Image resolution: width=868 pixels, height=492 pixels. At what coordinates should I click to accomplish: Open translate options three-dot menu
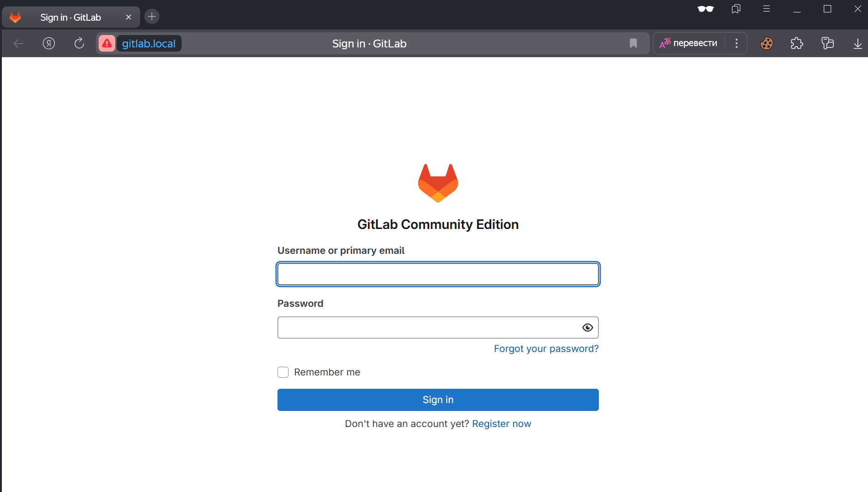click(x=737, y=43)
